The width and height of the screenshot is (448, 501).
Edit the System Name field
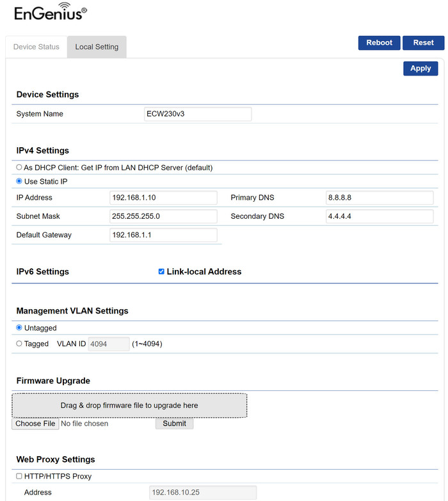click(198, 114)
